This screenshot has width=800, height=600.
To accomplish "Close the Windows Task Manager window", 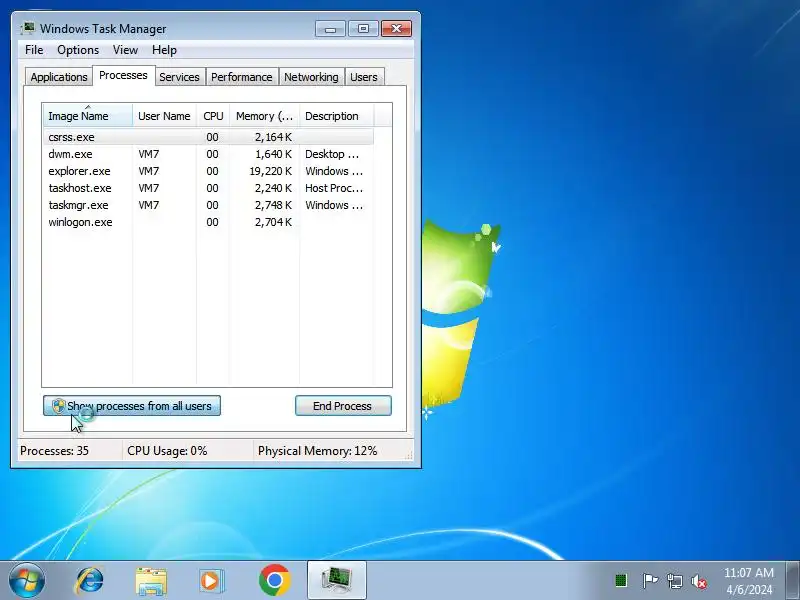I will [x=396, y=29].
